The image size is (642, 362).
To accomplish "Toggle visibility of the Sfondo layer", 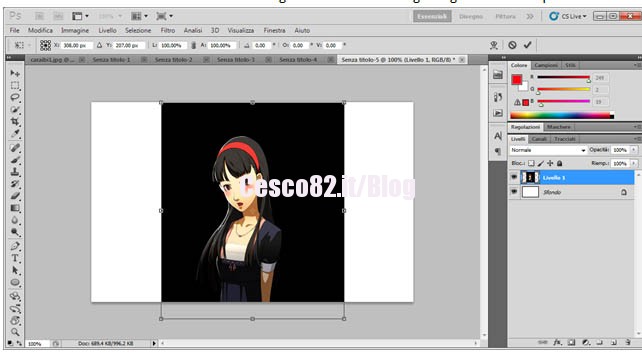I will [x=514, y=192].
